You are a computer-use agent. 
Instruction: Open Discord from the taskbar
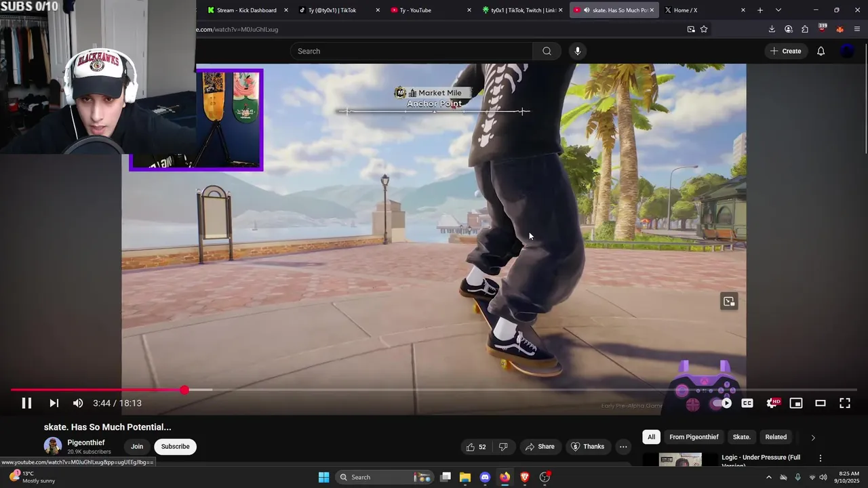(x=485, y=477)
